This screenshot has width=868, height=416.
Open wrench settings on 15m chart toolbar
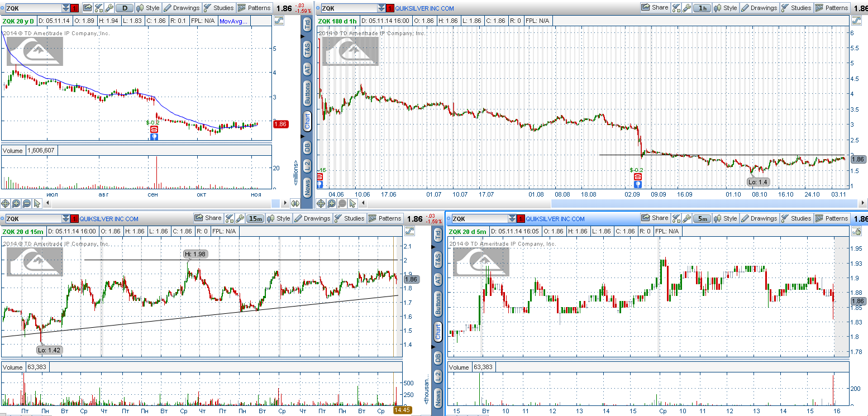click(x=240, y=218)
